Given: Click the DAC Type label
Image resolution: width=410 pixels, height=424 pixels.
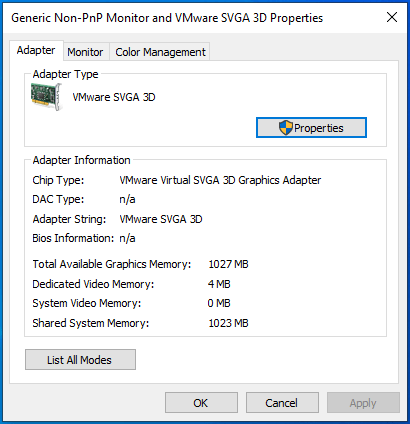Looking at the screenshot, I should pyautogui.click(x=58, y=199).
